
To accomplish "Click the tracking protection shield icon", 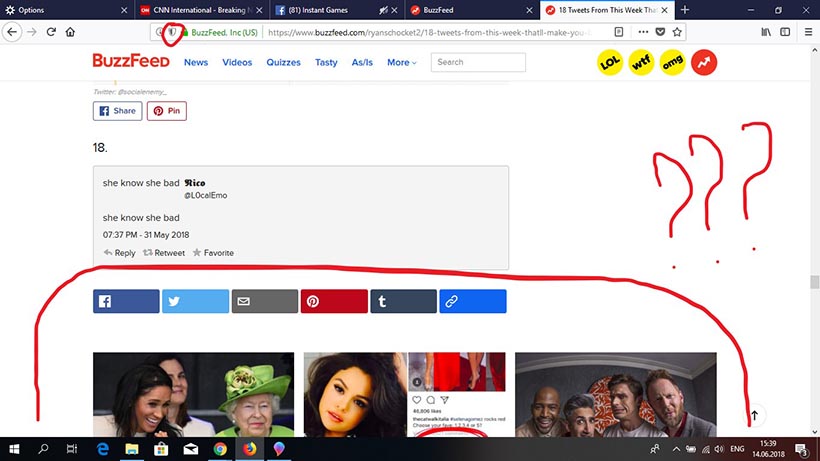I will (x=172, y=32).
